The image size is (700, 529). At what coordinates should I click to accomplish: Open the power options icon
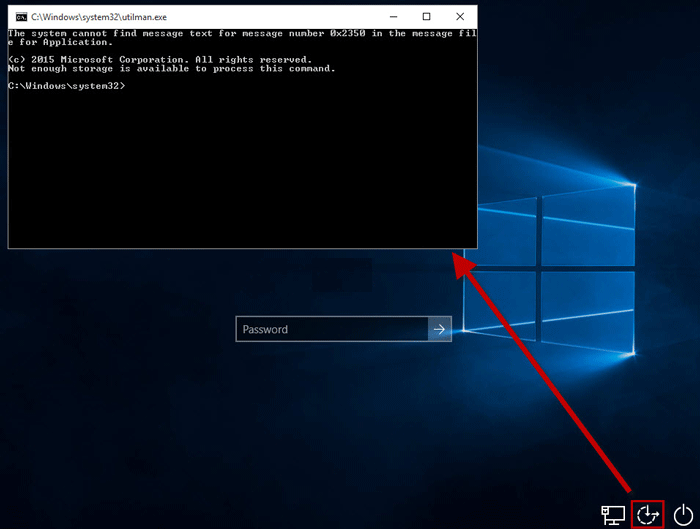point(683,515)
